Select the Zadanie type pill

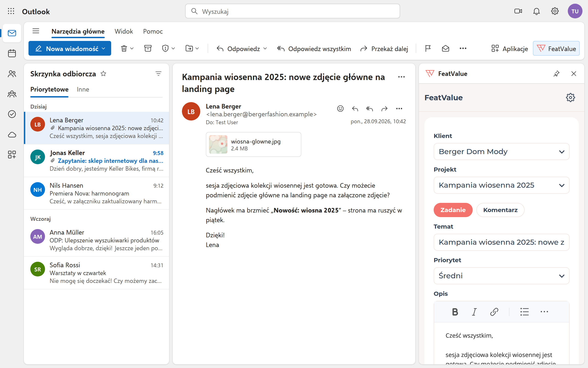point(453,210)
